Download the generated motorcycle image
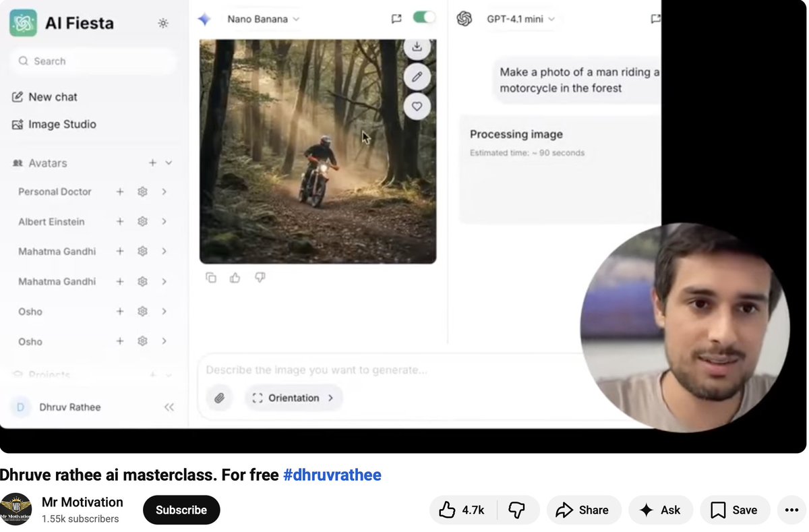The height and width of the screenshot is (532, 809). point(417,47)
